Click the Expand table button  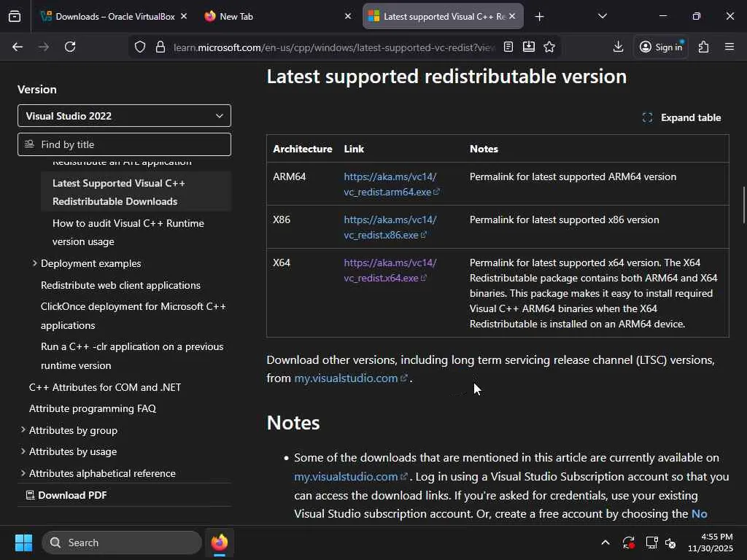pyautogui.click(x=681, y=117)
